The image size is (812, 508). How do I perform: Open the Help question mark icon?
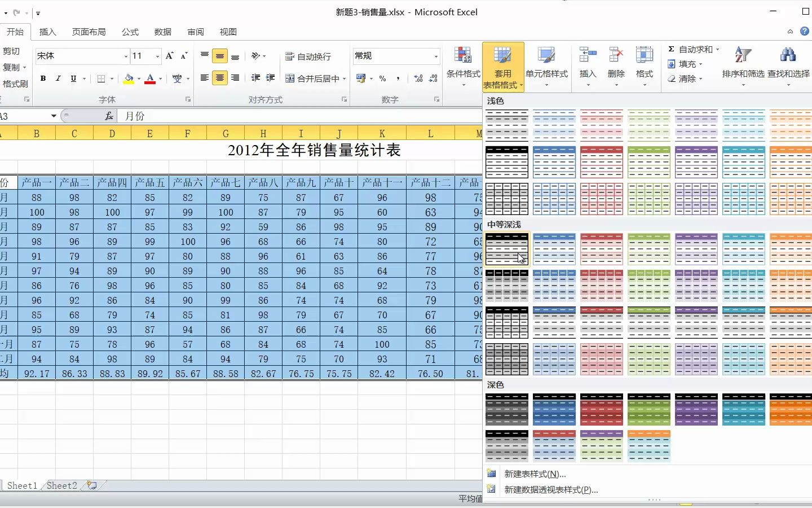coord(805,32)
